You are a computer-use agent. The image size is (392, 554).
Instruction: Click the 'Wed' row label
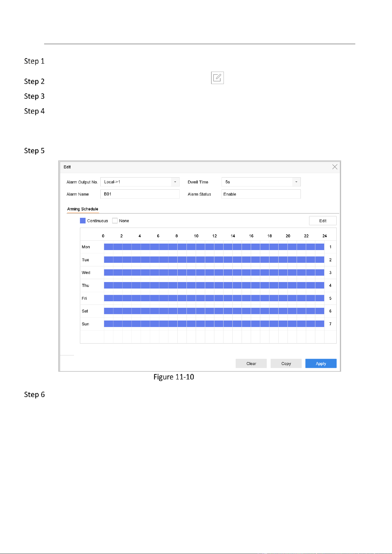(86, 273)
